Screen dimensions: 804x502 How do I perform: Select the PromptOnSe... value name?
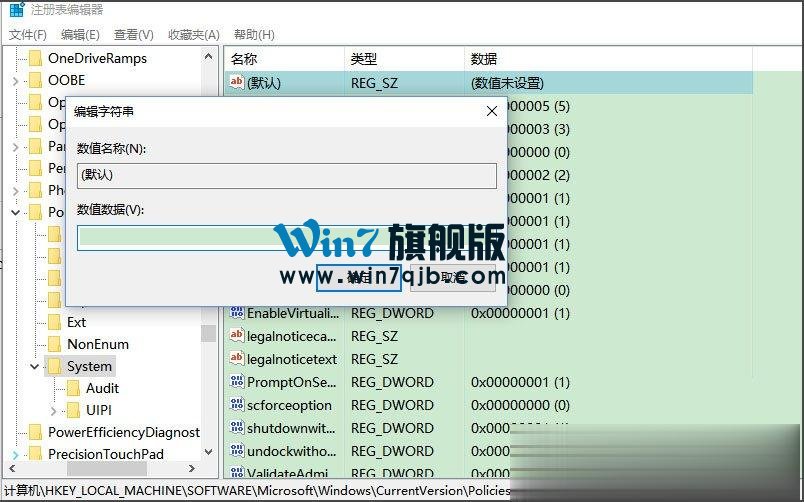(x=291, y=382)
